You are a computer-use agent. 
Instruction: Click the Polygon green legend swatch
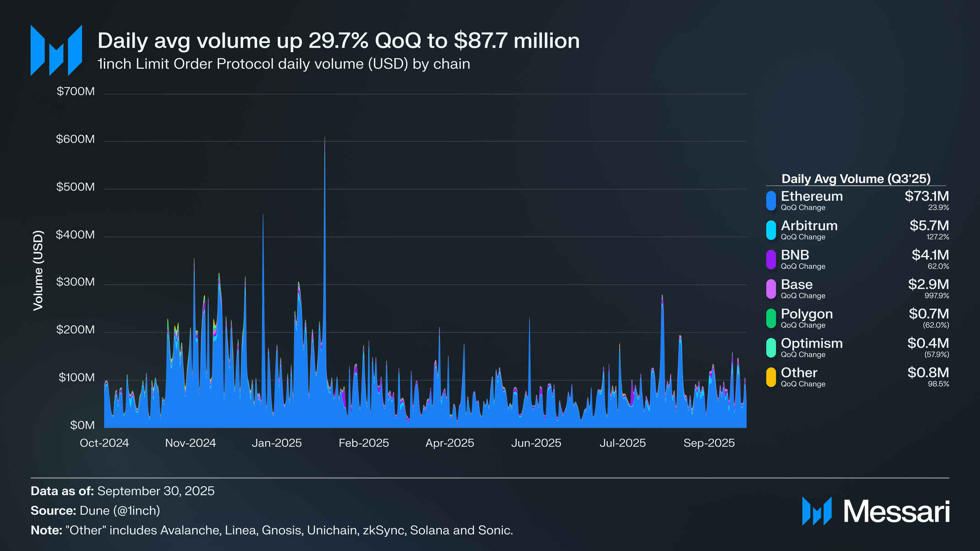(x=771, y=318)
